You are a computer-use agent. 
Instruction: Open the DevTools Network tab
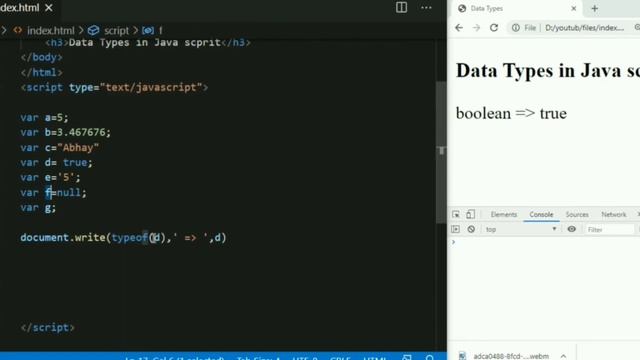coord(613,214)
